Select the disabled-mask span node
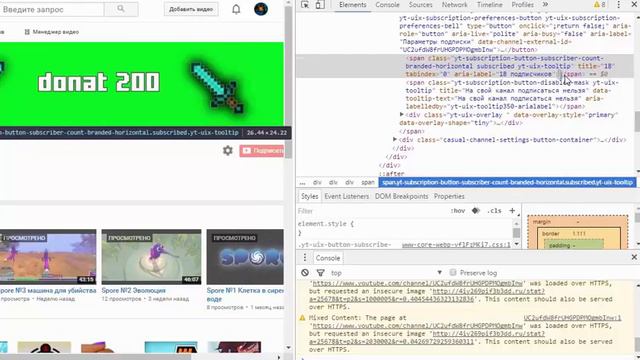The width and height of the screenshot is (640, 360). tap(511, 95)
